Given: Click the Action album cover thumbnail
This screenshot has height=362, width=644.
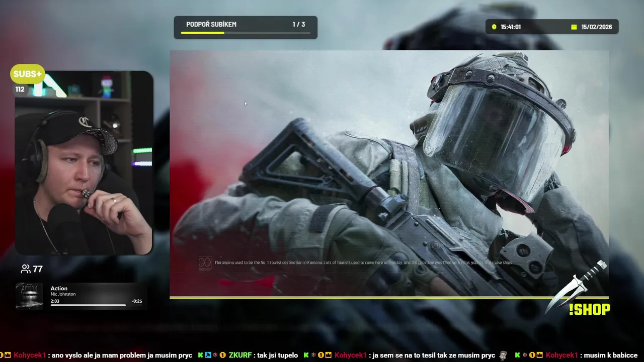Looking at the screenshot, I should [x=29, y=295].
